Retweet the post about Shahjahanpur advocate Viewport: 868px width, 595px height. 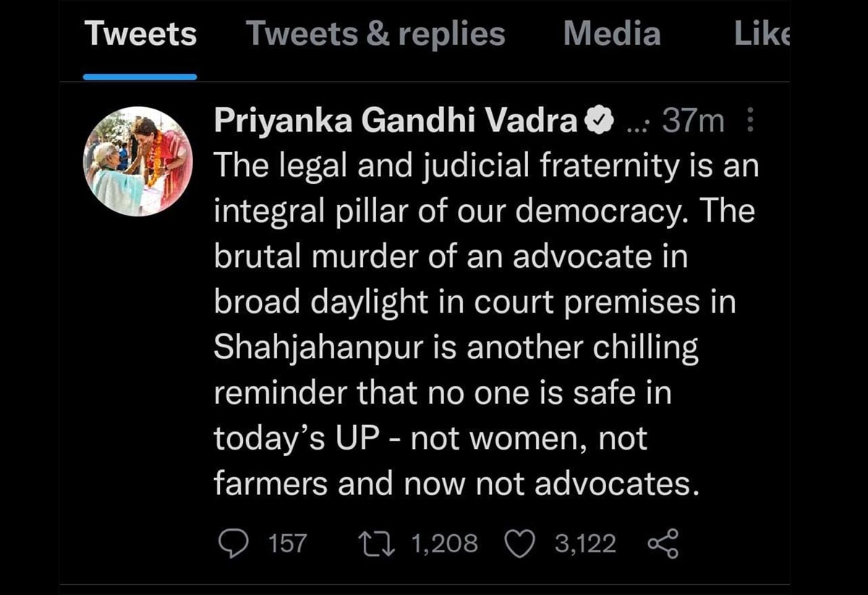[376, 544]
